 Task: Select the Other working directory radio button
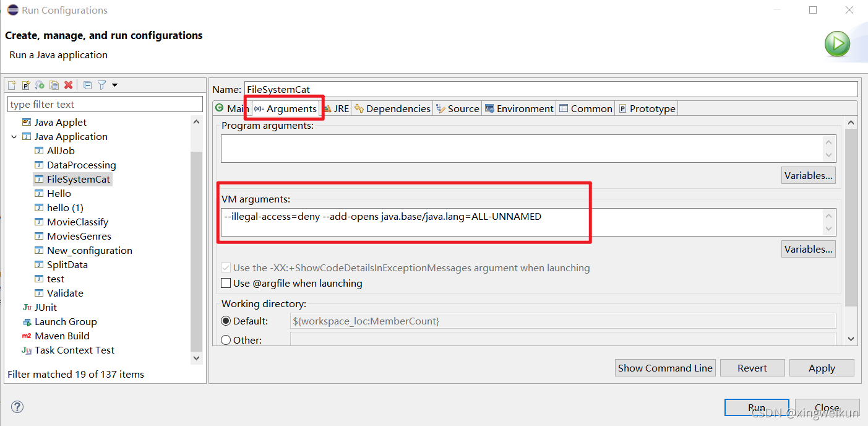pos(226,340)
